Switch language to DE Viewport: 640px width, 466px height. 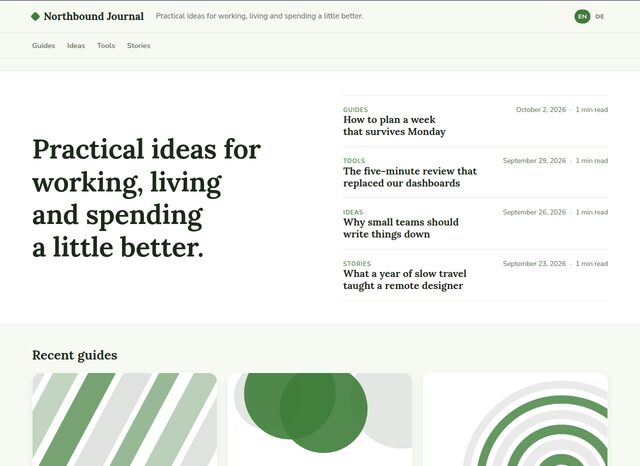(600, 16)
